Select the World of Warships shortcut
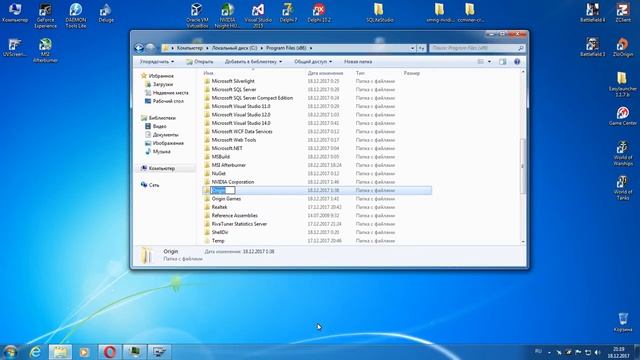640x360 pixels. click(x=623, y=153)
